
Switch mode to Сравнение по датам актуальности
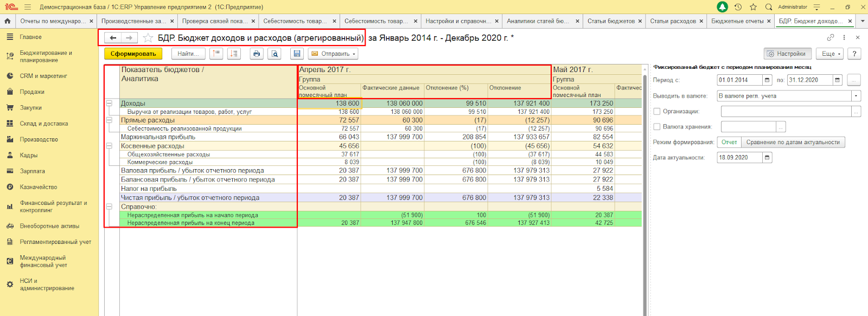[793, 143]
